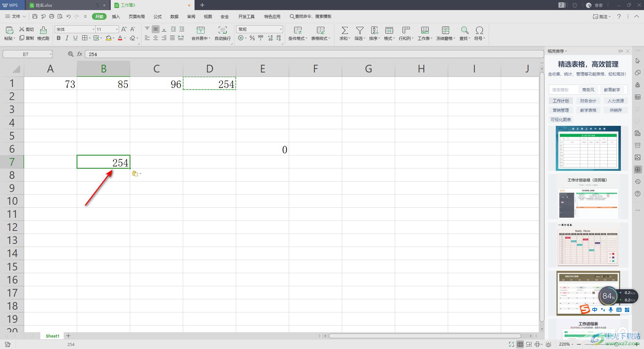The width and height of the screenshot is (644, 349).
Task: Toggle align text left
Action: tap(147, 38)
